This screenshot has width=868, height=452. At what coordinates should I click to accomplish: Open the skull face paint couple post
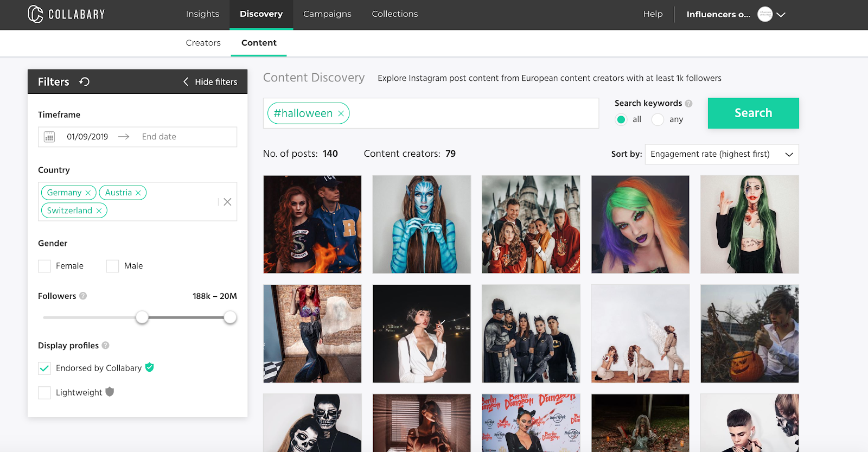pyautogui.click(x=312, y=423)
